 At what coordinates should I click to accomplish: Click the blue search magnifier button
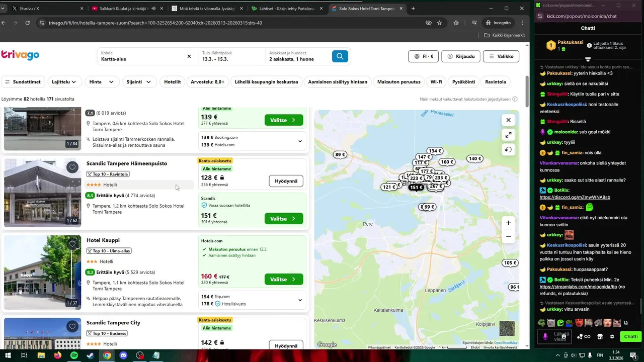340,56
